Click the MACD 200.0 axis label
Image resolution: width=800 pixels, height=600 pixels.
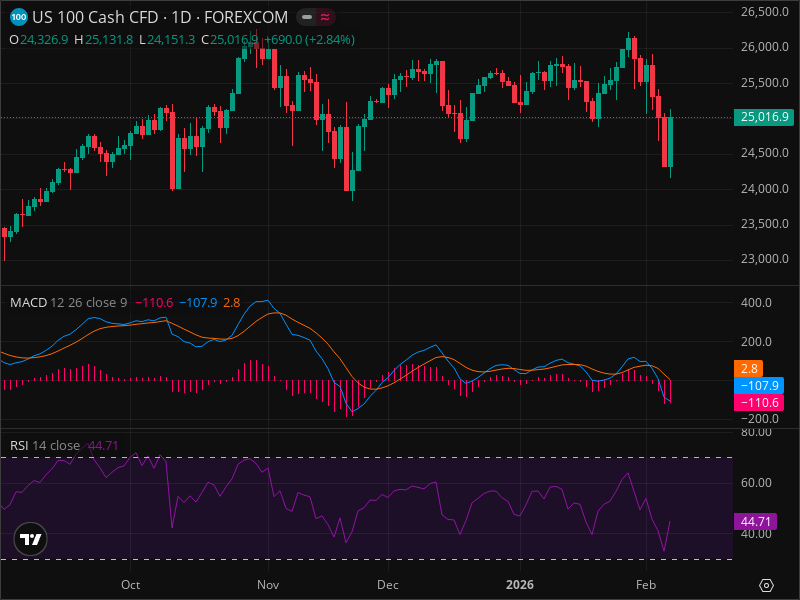756,342
